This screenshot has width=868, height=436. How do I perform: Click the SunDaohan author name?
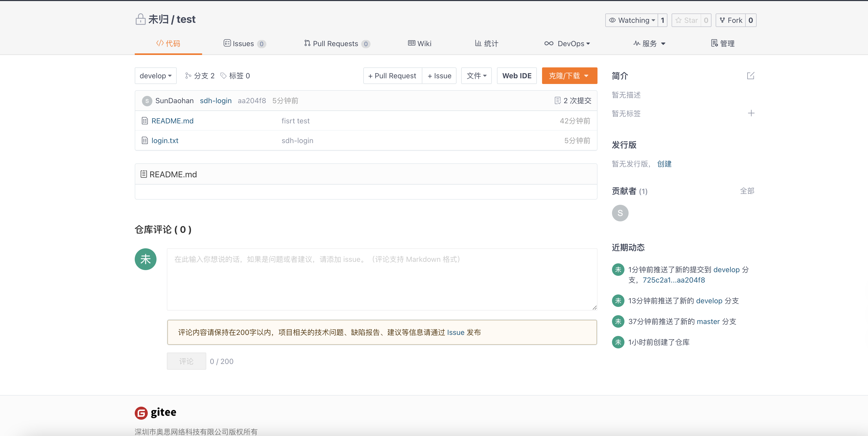(175, 101)
